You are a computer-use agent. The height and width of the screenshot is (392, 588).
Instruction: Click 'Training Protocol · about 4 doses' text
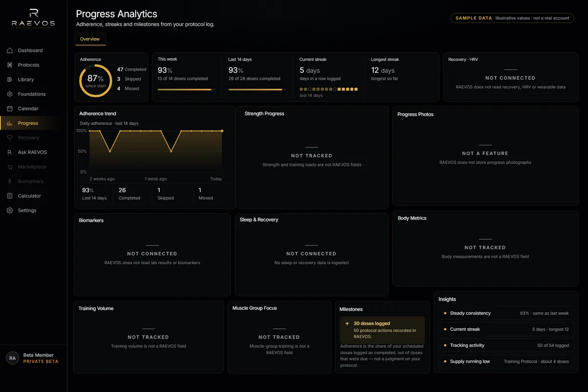536,362
